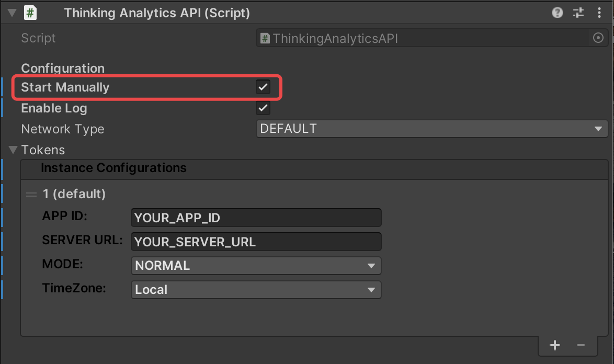Click the APP ID: label

65,216
